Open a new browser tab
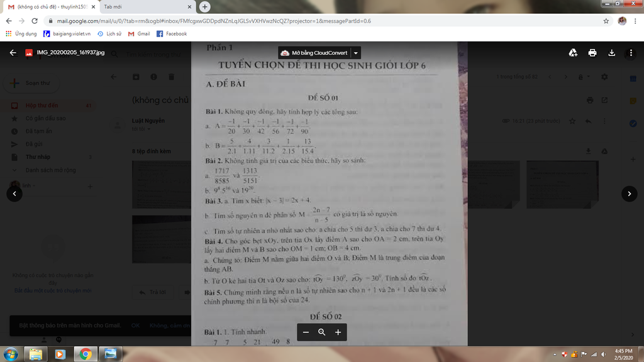Image resolution: width=644 pixels, height=362 pixels. (204, 6)
